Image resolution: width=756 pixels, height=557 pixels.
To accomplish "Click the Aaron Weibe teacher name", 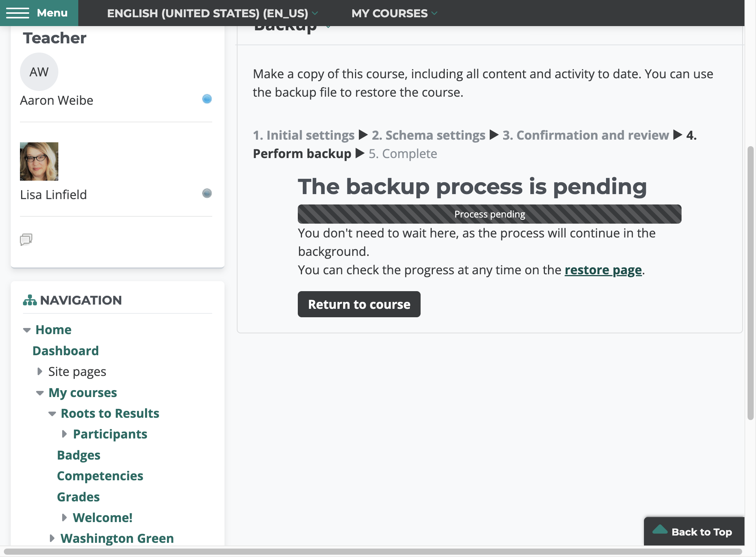I will point(57,100).
